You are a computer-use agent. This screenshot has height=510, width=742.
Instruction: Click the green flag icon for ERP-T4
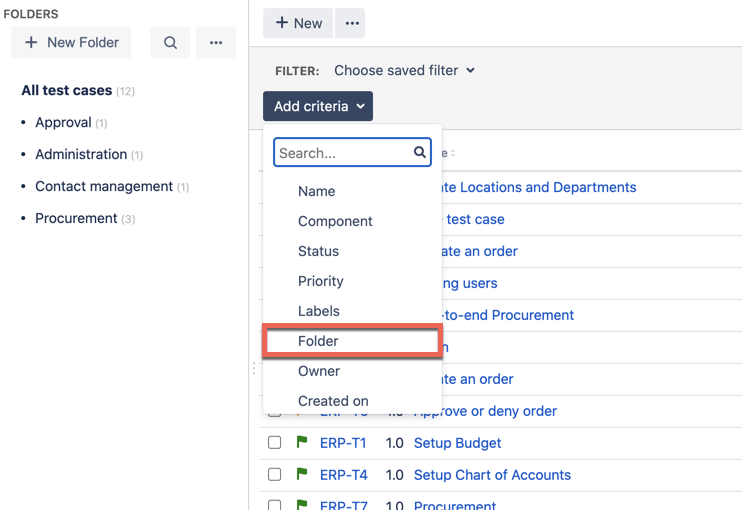(x=301, y=474)
